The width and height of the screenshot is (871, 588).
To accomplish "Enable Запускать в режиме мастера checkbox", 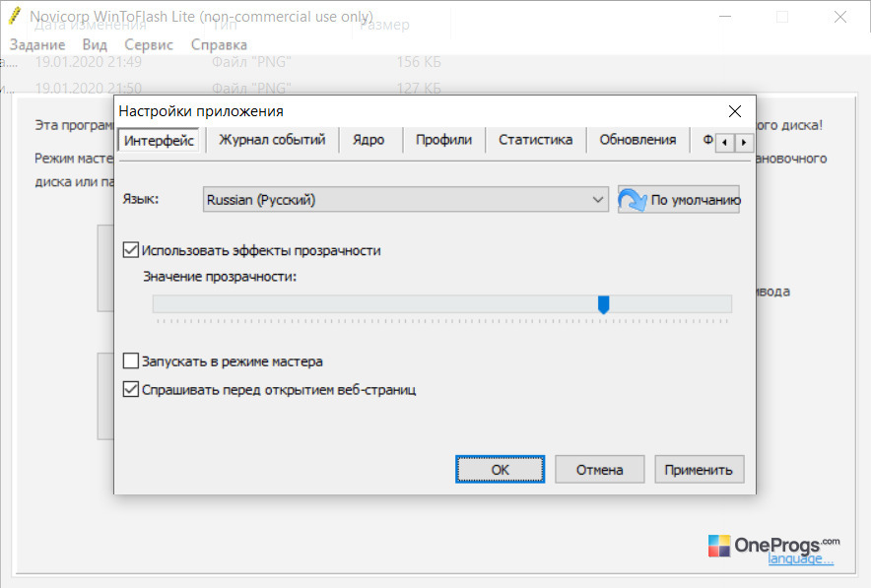I will point(131,360).
